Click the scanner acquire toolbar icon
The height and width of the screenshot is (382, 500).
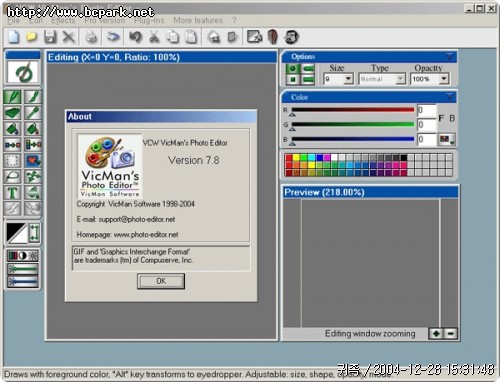113,36
